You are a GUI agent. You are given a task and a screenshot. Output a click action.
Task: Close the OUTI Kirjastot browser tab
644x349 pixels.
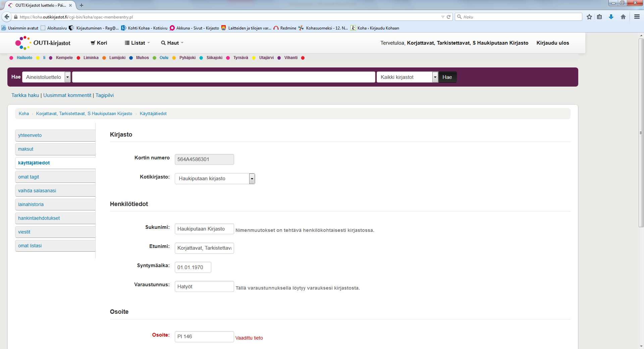coord(70,5)
